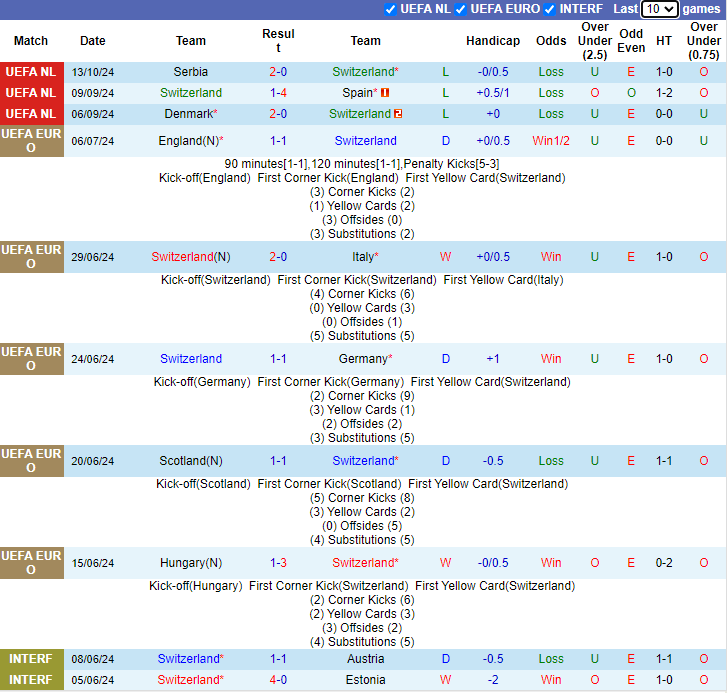The width and height of the screenshot is (727, 693).
Task: Uncheck the UEFA NL filter checkbox
Action: pyautogui.click(x=390, y=9)
